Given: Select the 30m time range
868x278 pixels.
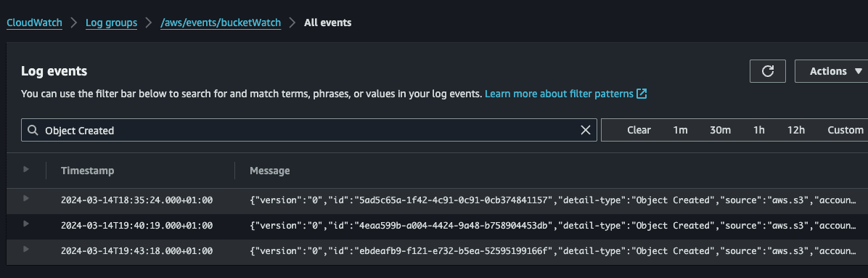Looking at the screenshot, I should tap(720, 130).
